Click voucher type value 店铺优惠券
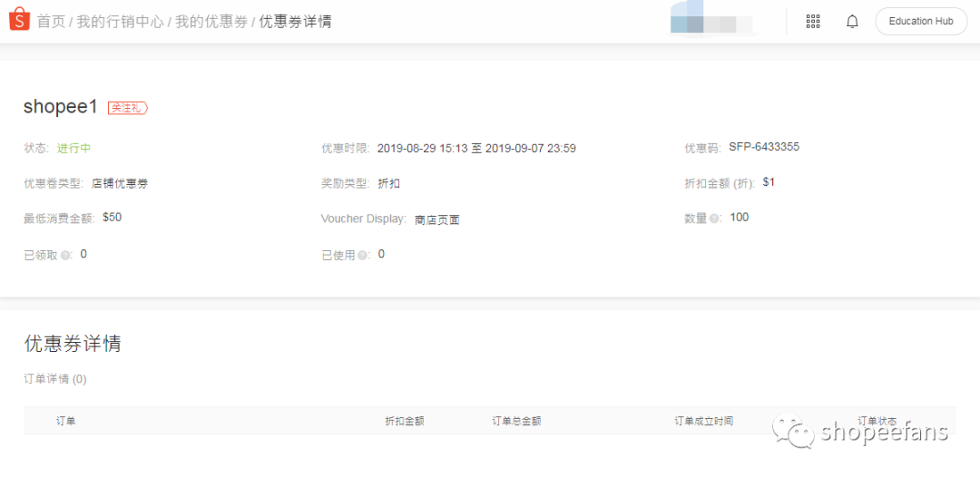Viewport: 980px width, 477px height. click(x=120, y=183)
